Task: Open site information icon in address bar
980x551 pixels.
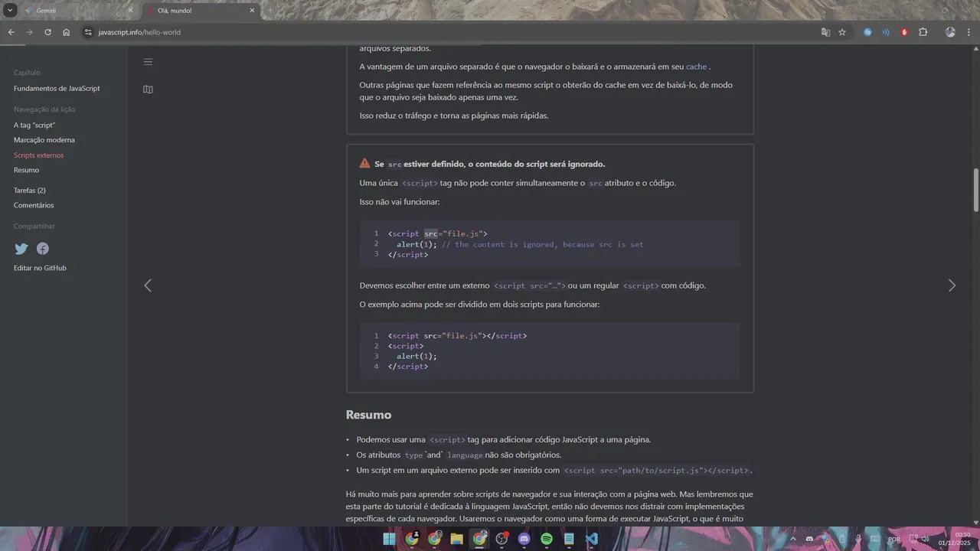Action: [x=88, y=32]
